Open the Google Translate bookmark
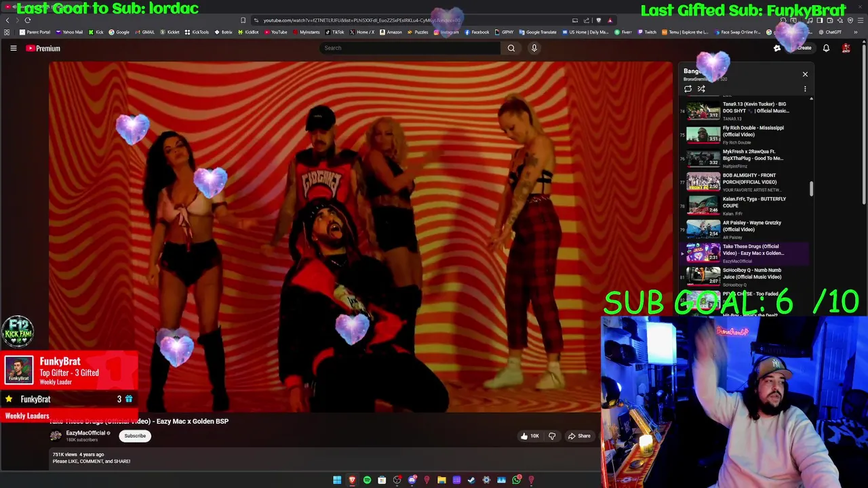The height and width of the screenshot is (488, 868). click(x=538, y=32)
